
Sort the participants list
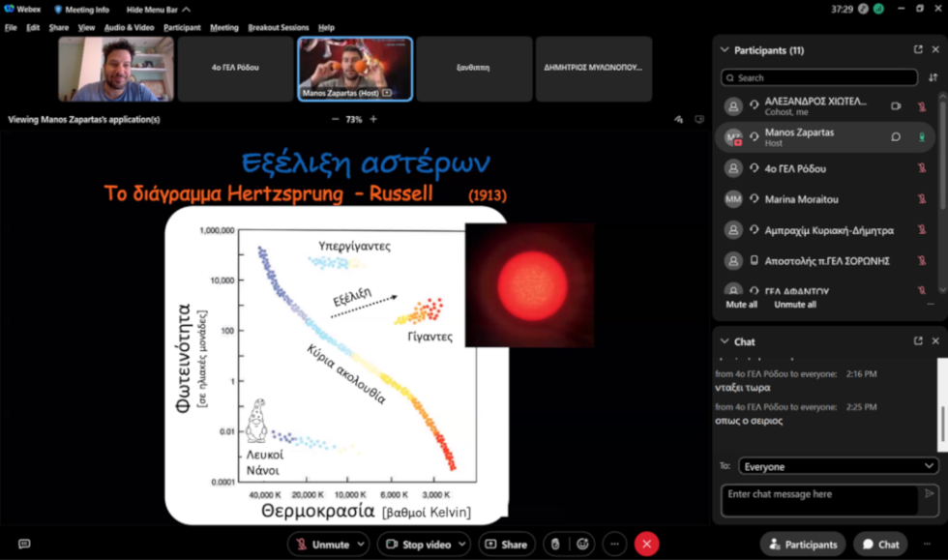933,77
